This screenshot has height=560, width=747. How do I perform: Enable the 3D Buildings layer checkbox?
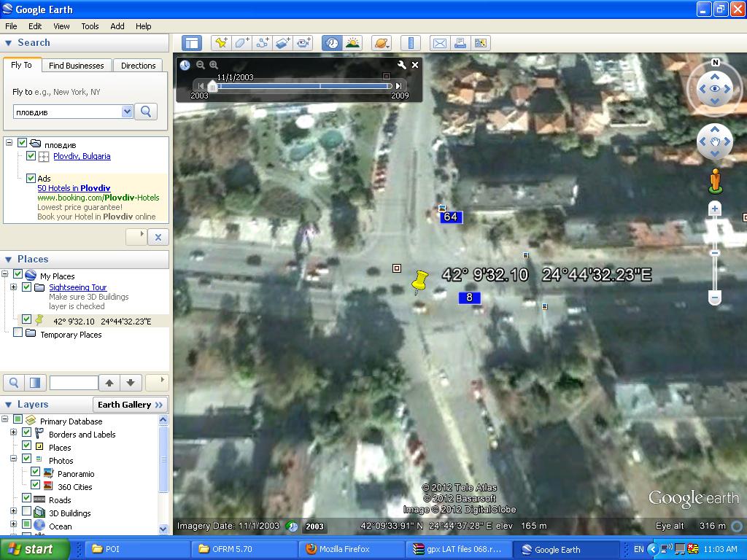coord(27,513)
